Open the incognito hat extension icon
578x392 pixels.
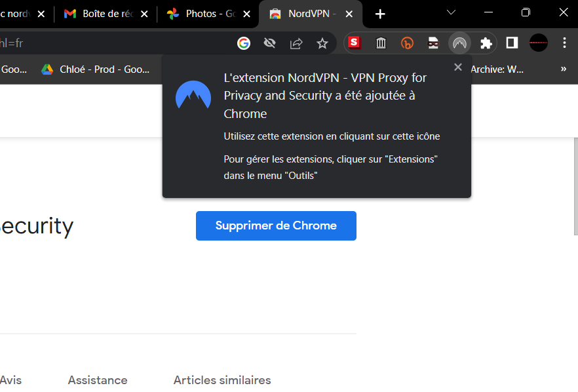433,43
